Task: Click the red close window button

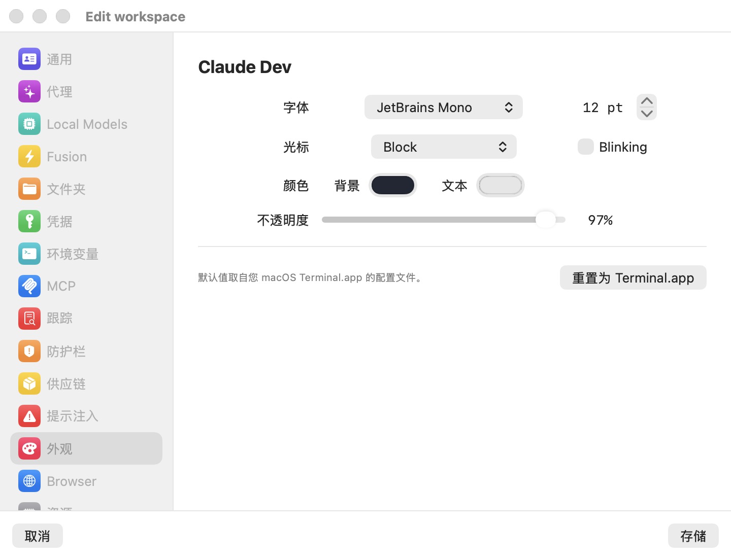Action: [16, 16]
